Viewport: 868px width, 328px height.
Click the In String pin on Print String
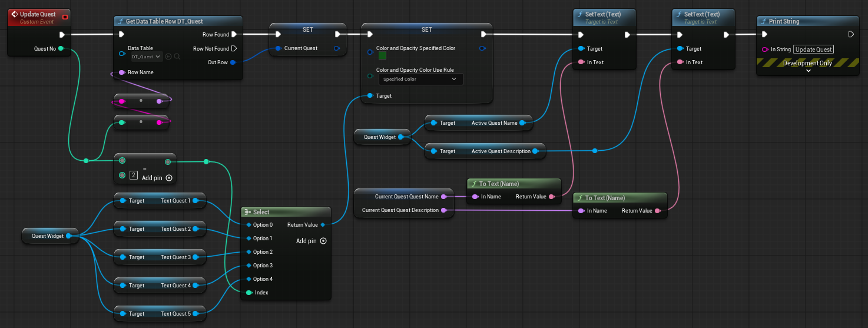[765, 49]
